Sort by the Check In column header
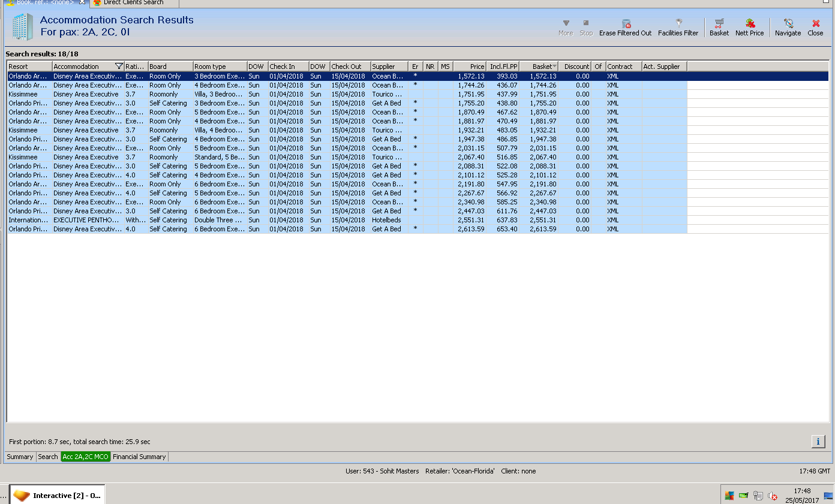Screen dimensions: 835x504 point(289,67)
